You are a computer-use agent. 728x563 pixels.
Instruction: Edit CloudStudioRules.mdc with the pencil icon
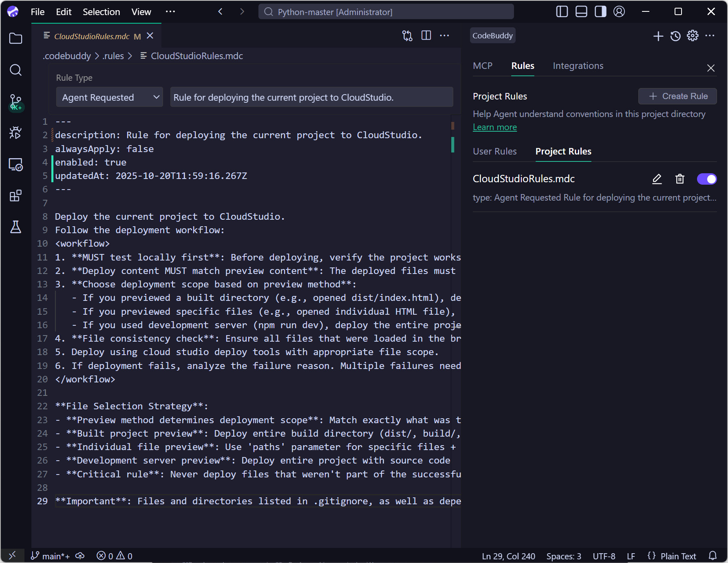pyautogui.click(x=657, y=179)
